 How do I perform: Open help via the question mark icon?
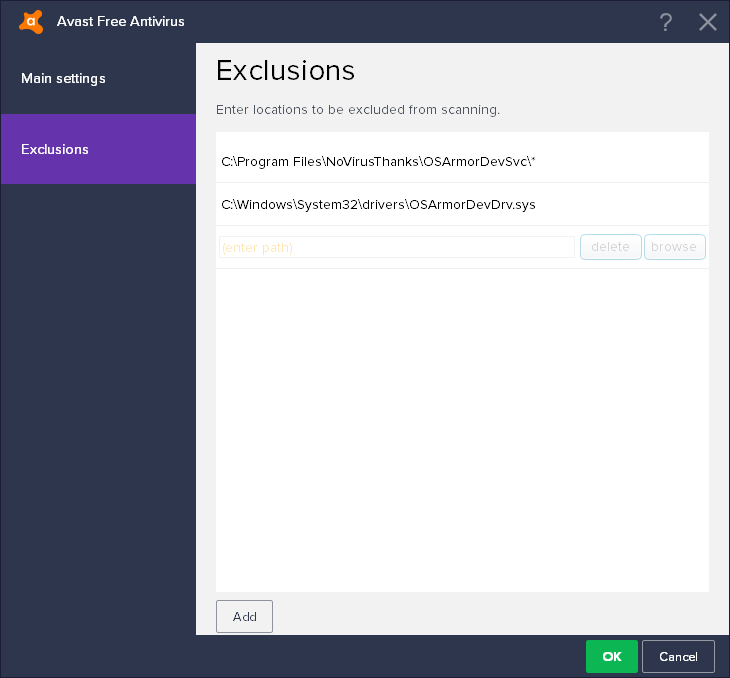click(666, 22)
